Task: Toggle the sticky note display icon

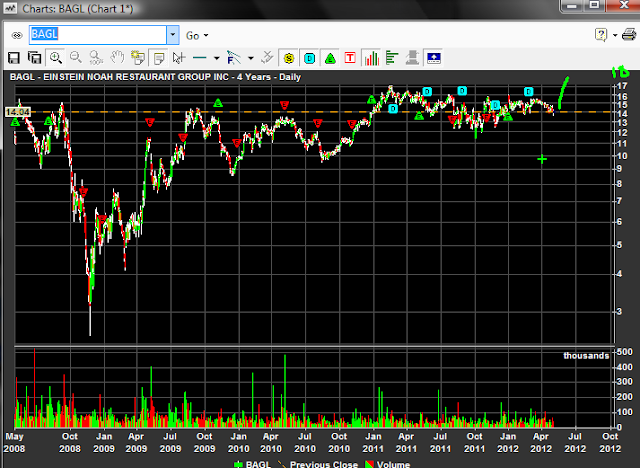Action: [158, 58]
